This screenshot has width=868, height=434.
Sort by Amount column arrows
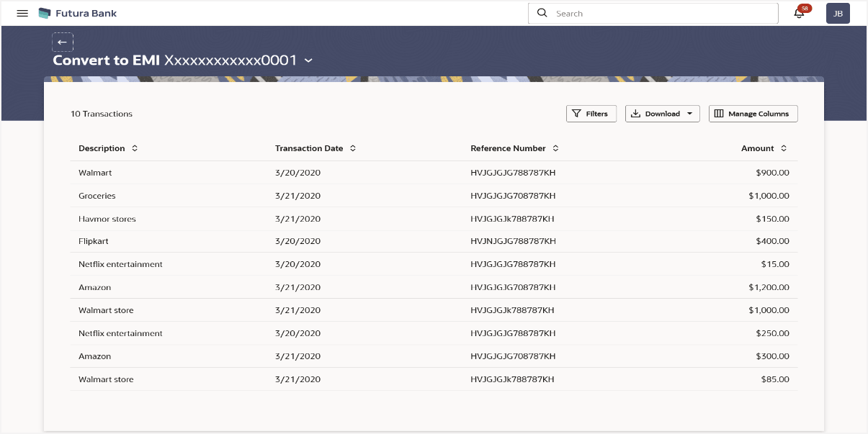tap(784, 148)
